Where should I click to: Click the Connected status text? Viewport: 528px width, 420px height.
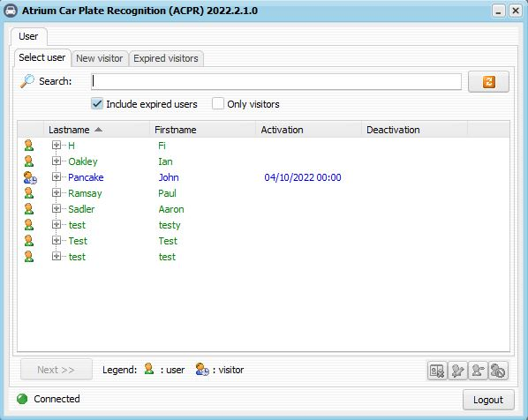(57, 399)
